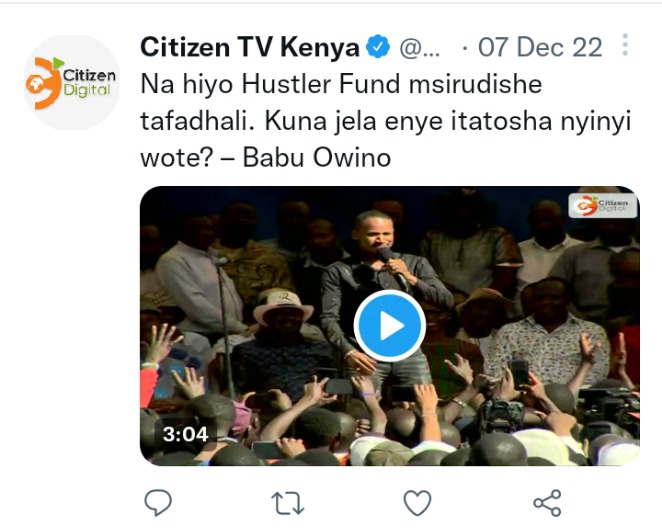Click the 3:04 video duration label
The height and width of the screenshot is (530, 662).
pyautogui.click(x=185, y=434)
